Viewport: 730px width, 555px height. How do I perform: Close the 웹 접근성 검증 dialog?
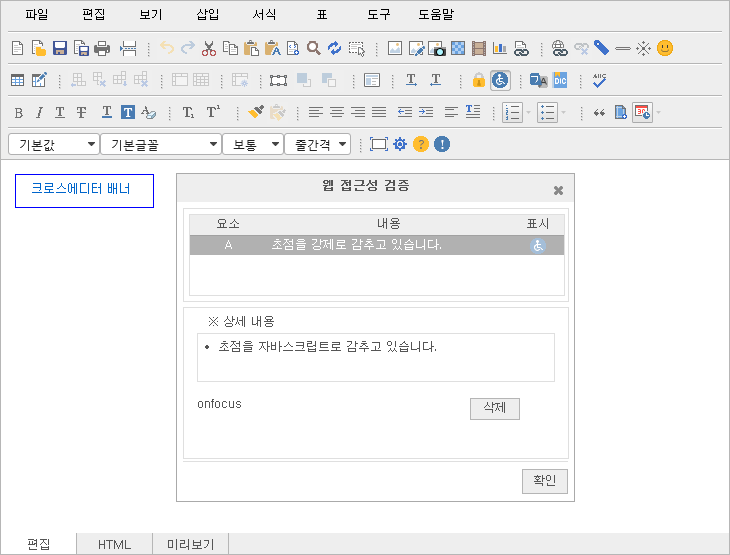(x=558, y=190)
